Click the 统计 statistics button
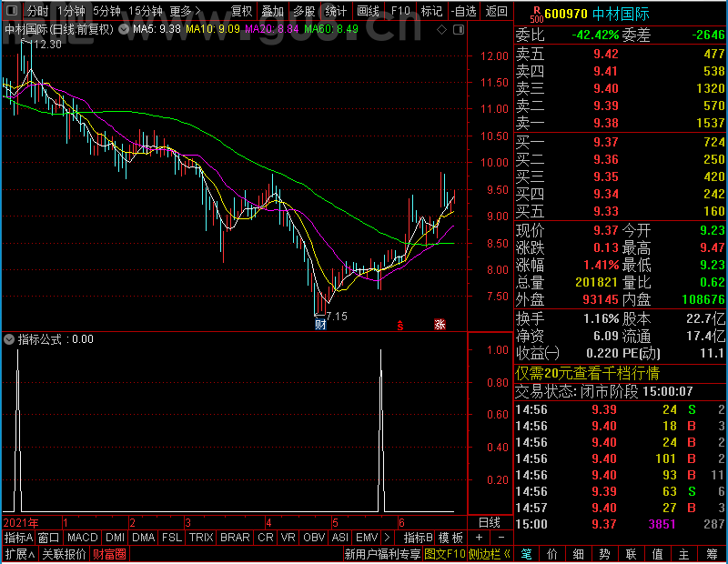The image size is (728, 564). pos(336,11)
